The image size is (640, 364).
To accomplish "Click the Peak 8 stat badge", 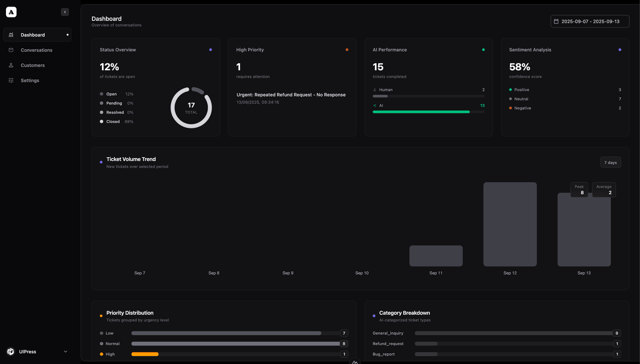I will (x=579, y=190).
